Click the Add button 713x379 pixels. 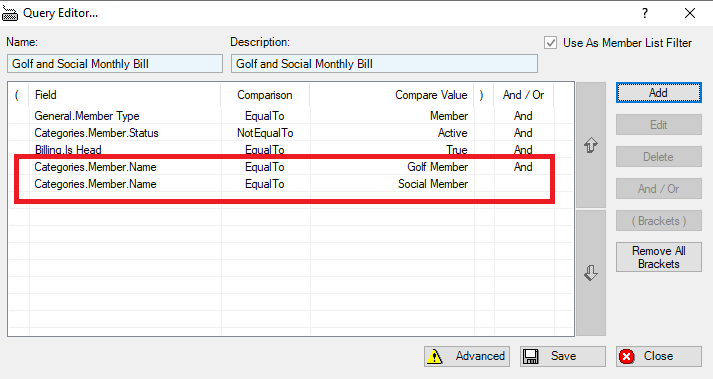[658, 93]
